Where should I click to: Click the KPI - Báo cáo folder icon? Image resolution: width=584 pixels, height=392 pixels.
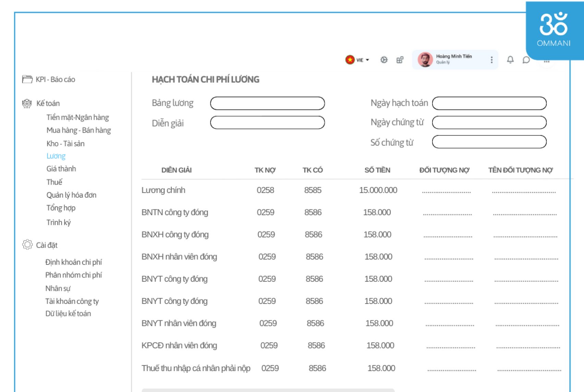pos(27,79)
